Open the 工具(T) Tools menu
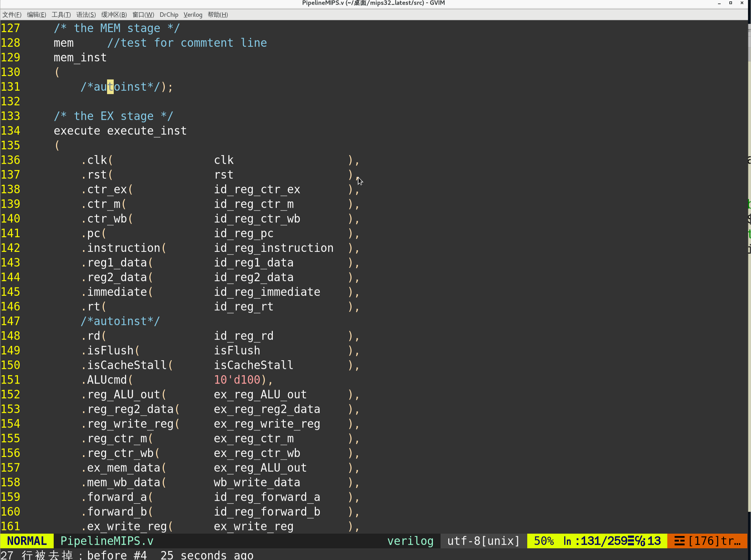The height and width of the screenshot is (560, 751). pyautogui.click(x=61, y=15)
